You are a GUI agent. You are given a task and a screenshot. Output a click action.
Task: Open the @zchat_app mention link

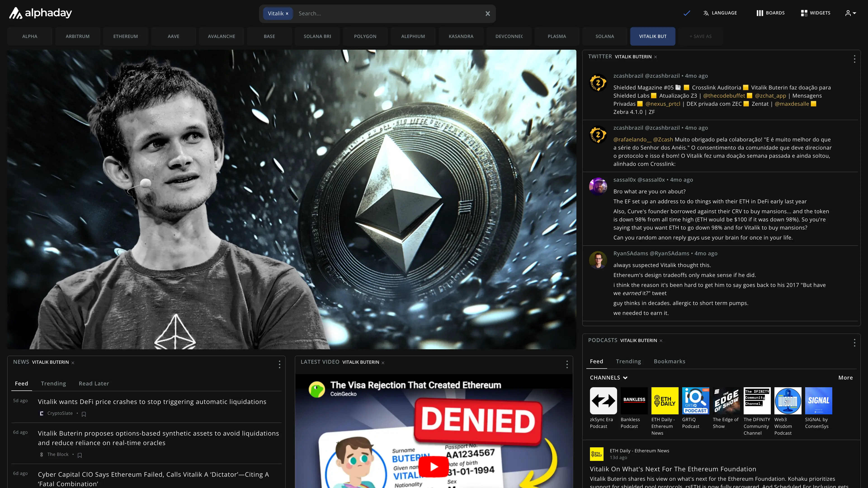770,96
